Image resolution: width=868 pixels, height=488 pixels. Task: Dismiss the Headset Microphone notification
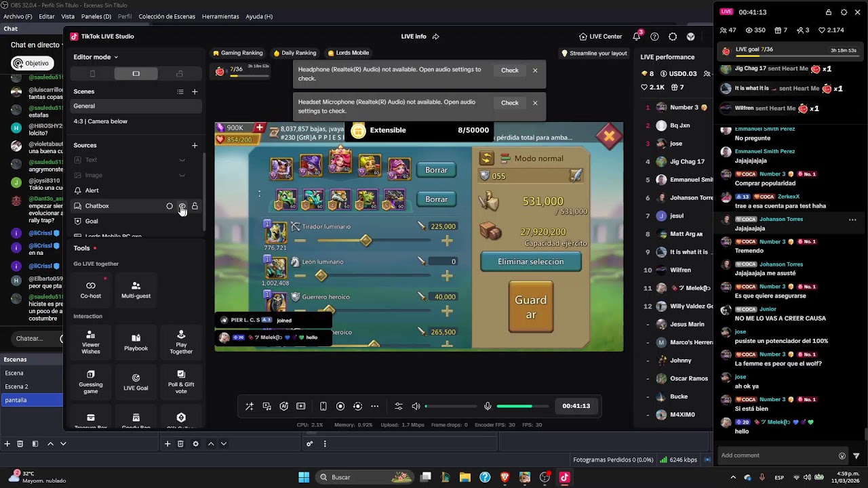(535, 103)
